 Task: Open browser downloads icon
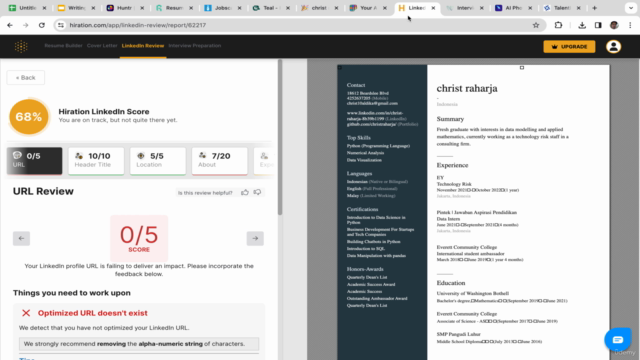(x=582, y=25)
